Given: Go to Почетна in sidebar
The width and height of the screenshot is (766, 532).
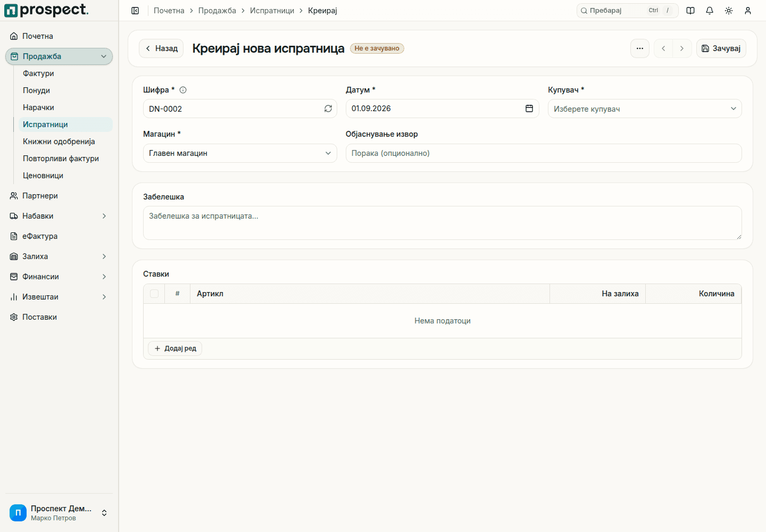Looking at the screenshot, I should pyautogui.click(x=59, y=36).
